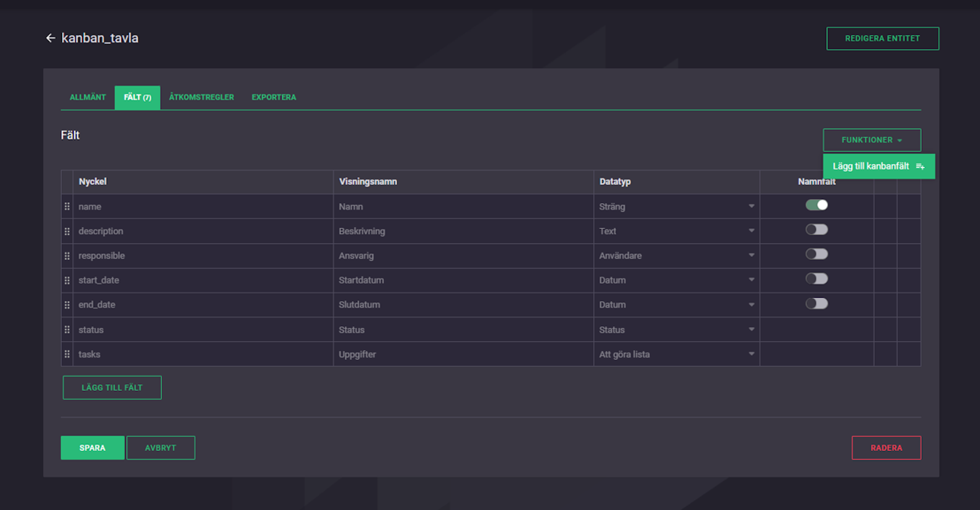The width and height of the screenshot is (980, 510).
Task: Choose Lägg till kanbanfält menu item
Action: point(878,166)
